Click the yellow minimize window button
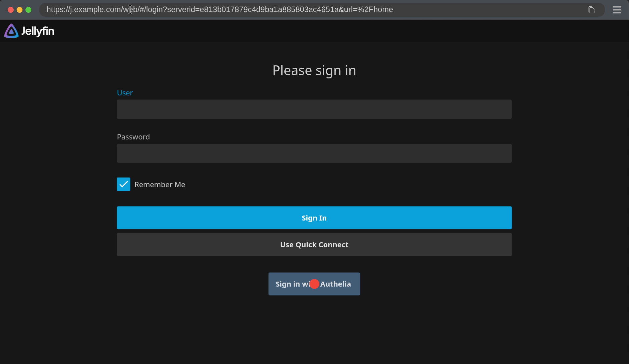The height and width of the screenshot is (364, 629). click(x=19, y=10)
